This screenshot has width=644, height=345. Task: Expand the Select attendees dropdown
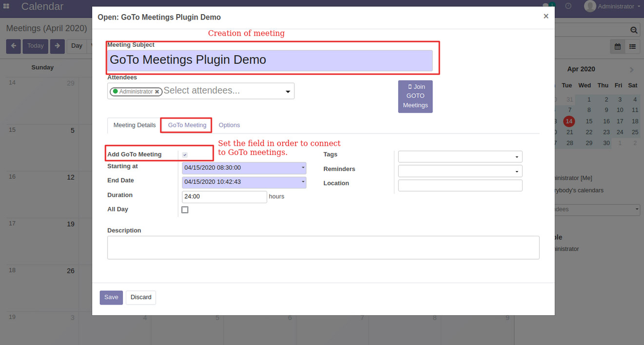coord(288,92)
